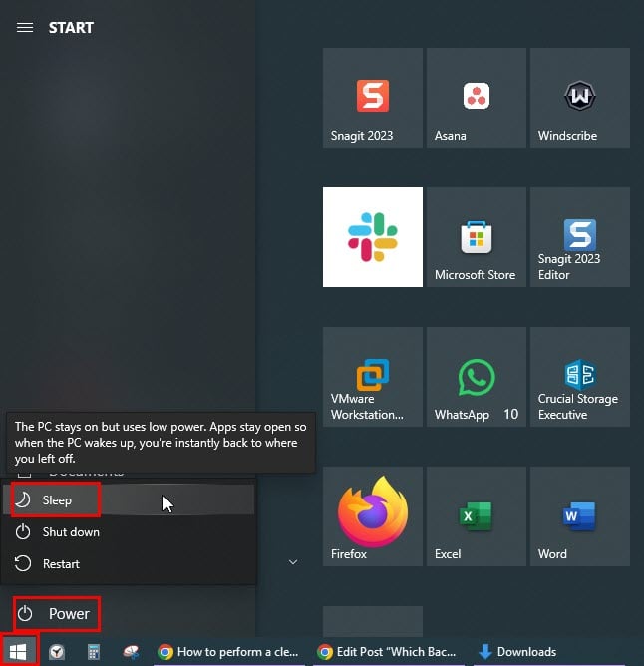Open the Firefox browser tile
This screenshot has height=666, width=644.
(x=372, y=516)
